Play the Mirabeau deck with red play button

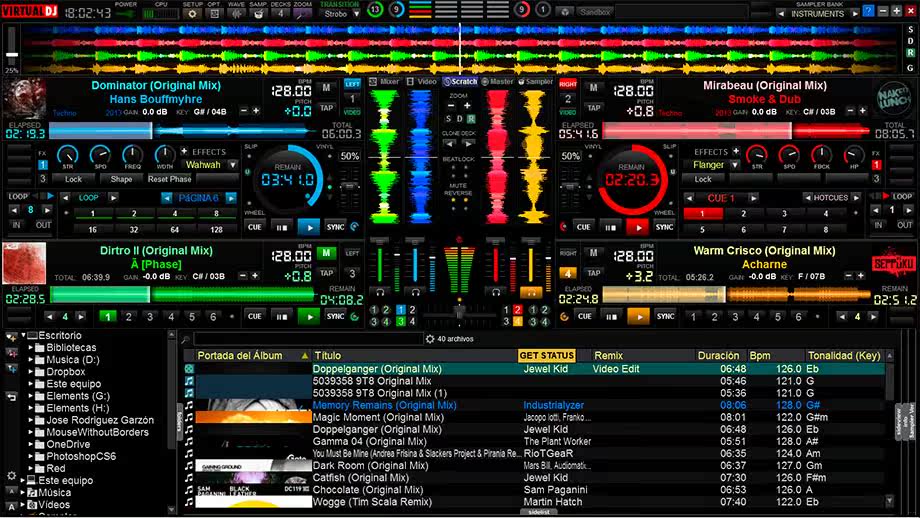point(638,227)
